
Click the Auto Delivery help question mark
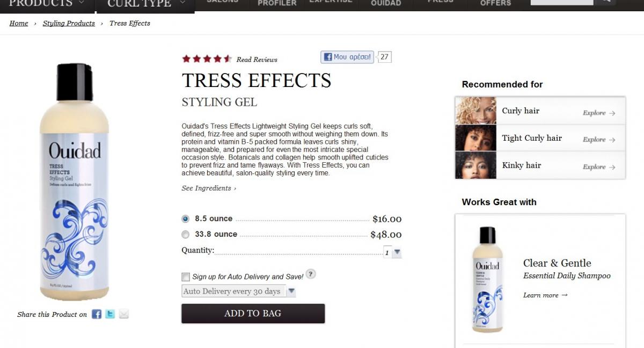pyautogui.click(x=311, y=274)
